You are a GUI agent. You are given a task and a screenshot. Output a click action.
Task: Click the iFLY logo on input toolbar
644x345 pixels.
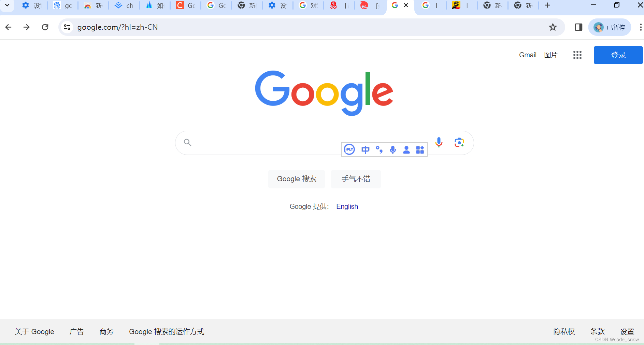click(349, 149)
